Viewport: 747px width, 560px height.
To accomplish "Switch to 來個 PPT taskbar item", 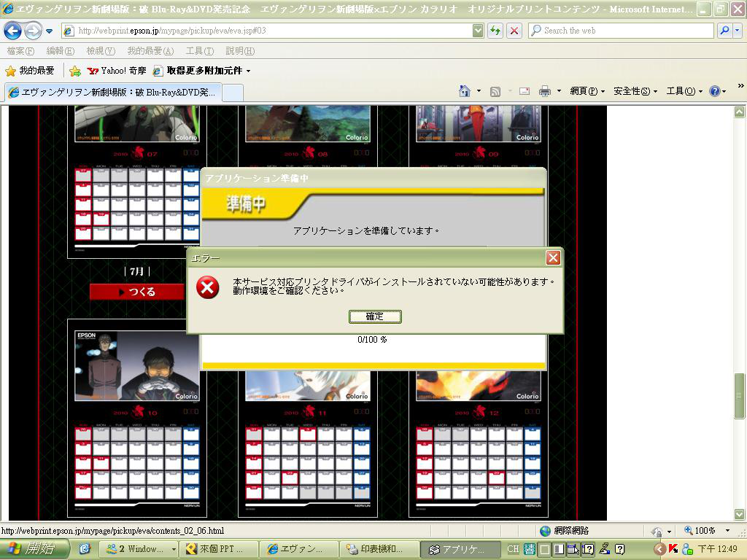I will pos(218,549).
